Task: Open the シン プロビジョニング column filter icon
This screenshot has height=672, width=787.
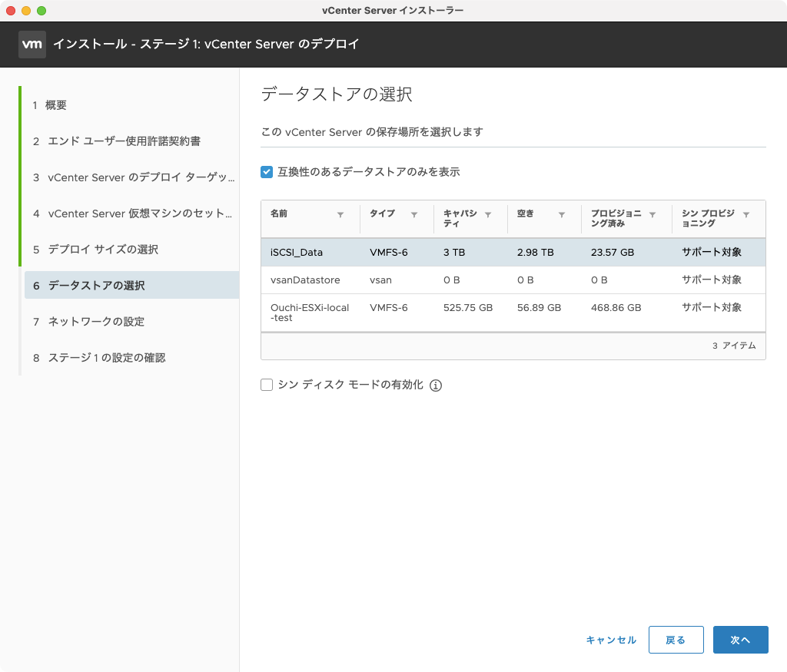Action: point(746,216)
